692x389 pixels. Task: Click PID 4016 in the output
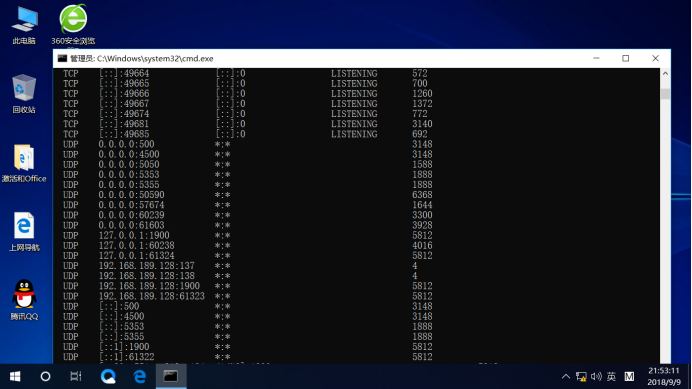pyautogui.click(x=422, y=245)
